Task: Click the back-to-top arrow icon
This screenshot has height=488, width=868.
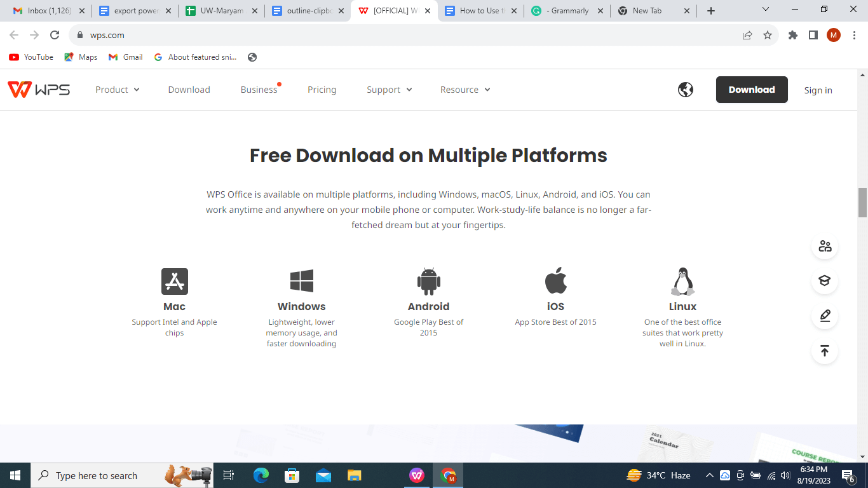Action: click(x=824, y=351)
